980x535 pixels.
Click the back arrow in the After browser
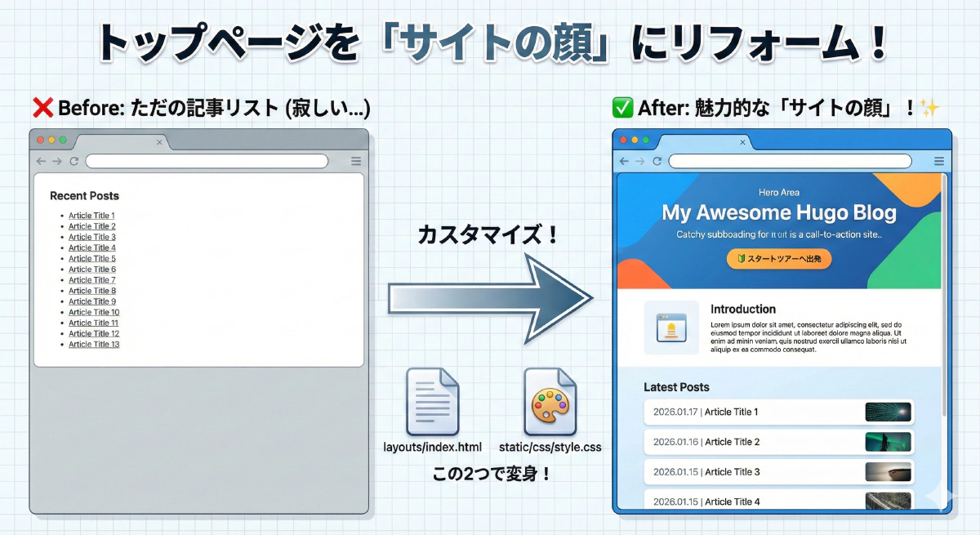(623, 161)
